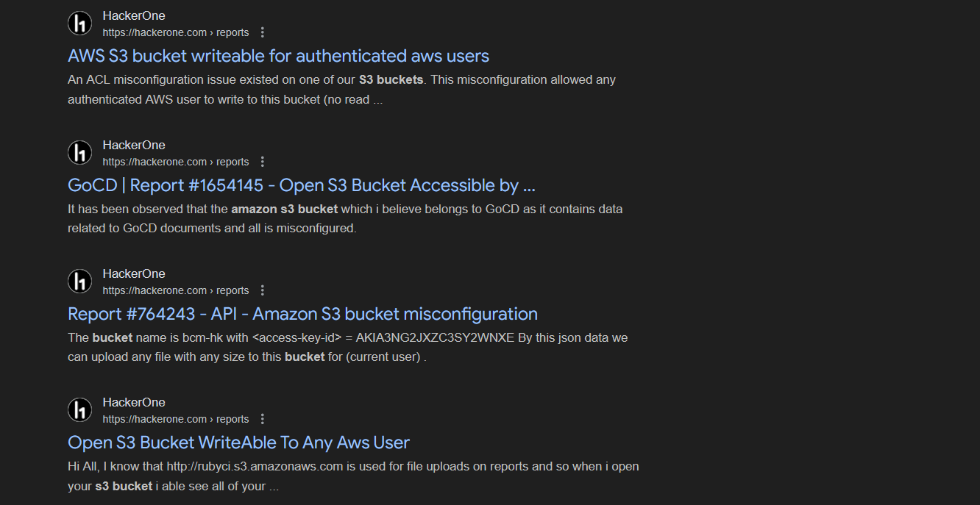Open "AWS S3 bucket writeable for authenticated aws users"
Viewport: 980px width, 505px height.
[x=278, y=56]
